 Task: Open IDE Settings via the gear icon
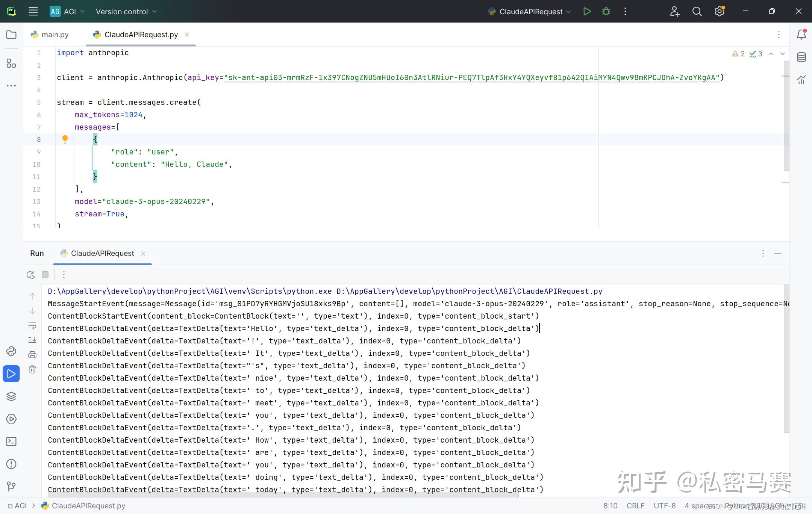719,11
